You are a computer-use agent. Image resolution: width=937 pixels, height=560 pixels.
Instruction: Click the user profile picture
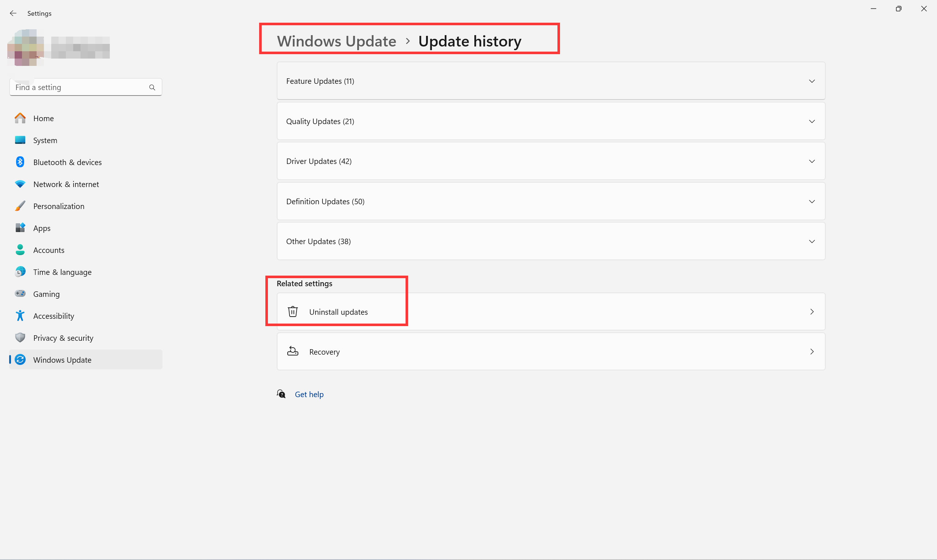tap(26, 48)
